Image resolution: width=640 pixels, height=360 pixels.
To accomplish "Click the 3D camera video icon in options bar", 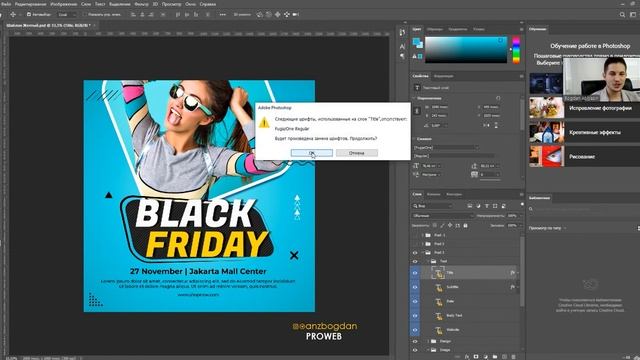I will (x=296, y=14).
